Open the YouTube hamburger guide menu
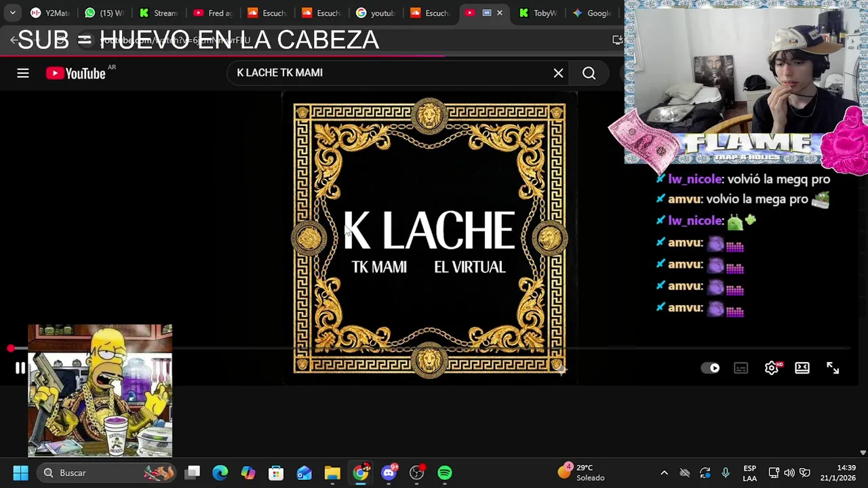 [23, 73]
